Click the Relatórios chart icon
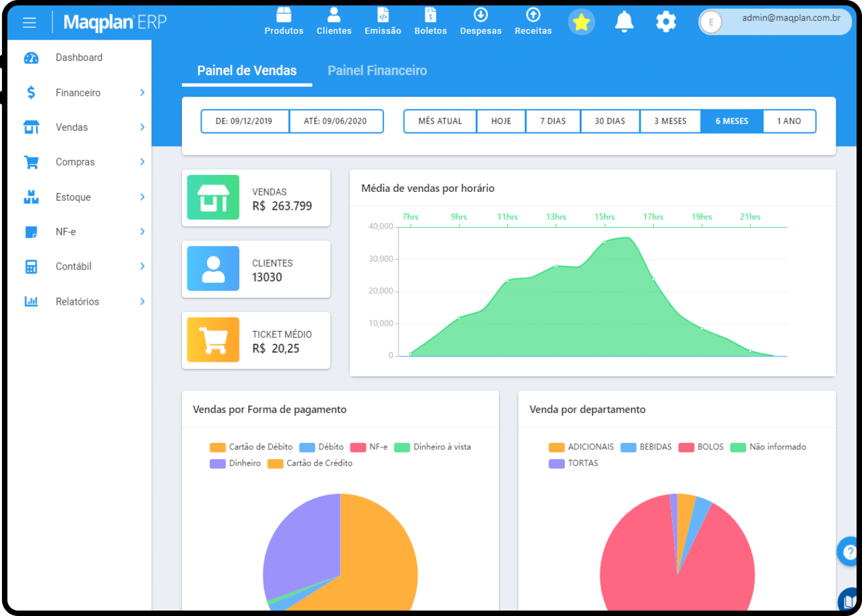 (x=31, y=302)
